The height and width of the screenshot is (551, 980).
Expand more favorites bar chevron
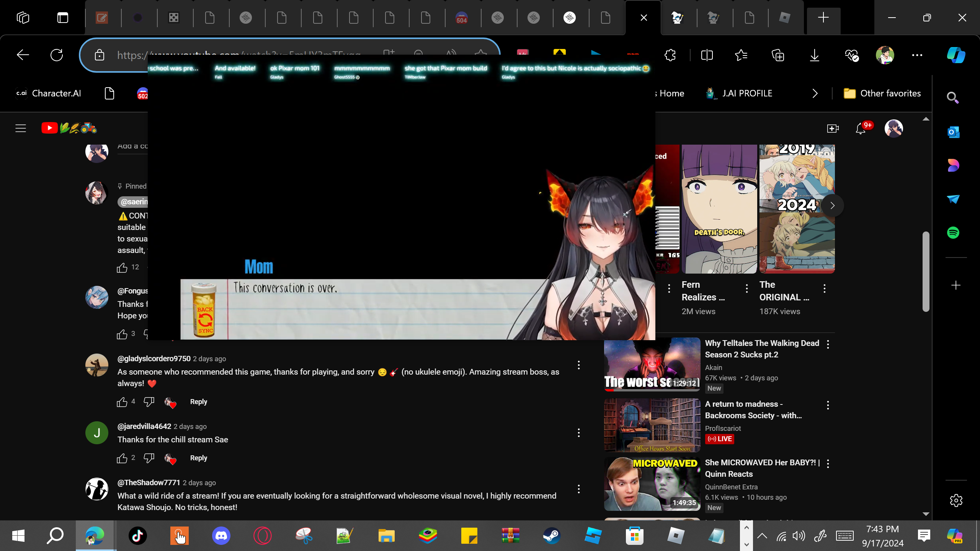(815, 93)
